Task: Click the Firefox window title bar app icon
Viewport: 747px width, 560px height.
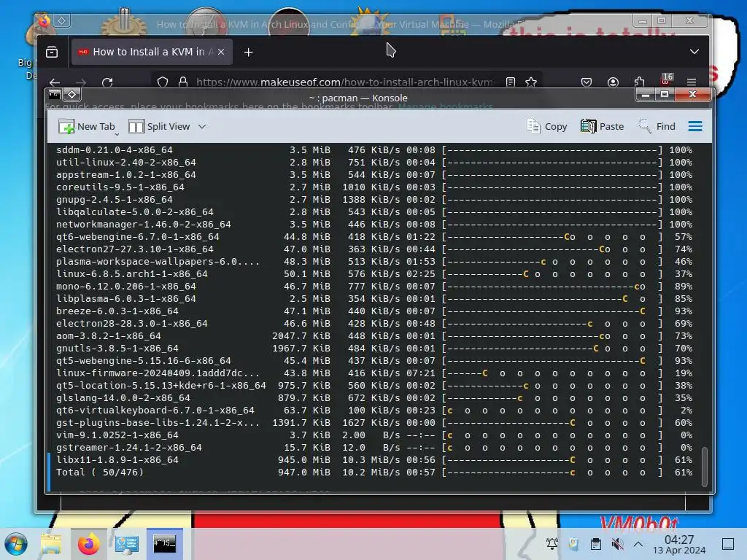Action: tap(43, 20)
